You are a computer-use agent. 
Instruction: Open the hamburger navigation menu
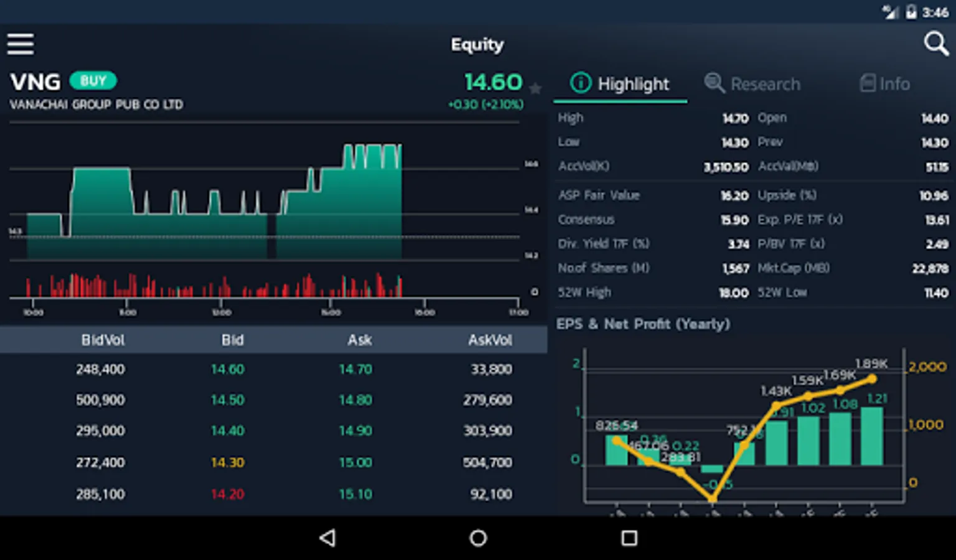point(21,44)
